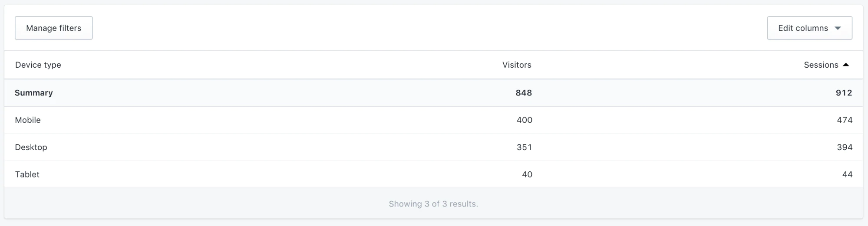Click Tablet sessions value 44
Screen dimensions: 868x226
pyautogui.click(x=847, y=174)
